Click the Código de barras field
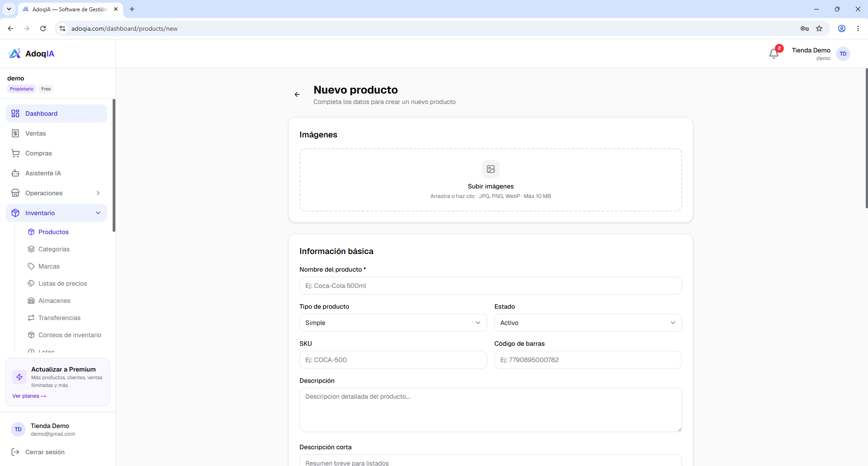 [x=588, y=360]
